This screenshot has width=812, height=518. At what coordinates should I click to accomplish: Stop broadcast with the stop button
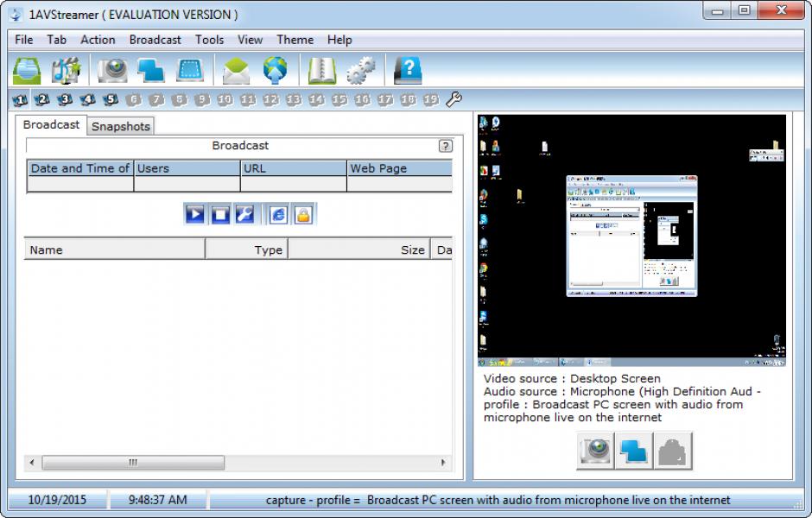point(219,214)
